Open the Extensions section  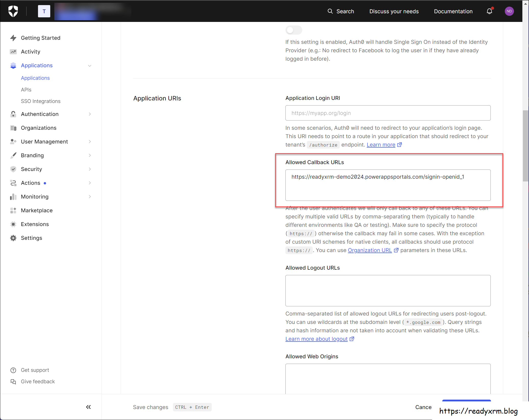35,224
